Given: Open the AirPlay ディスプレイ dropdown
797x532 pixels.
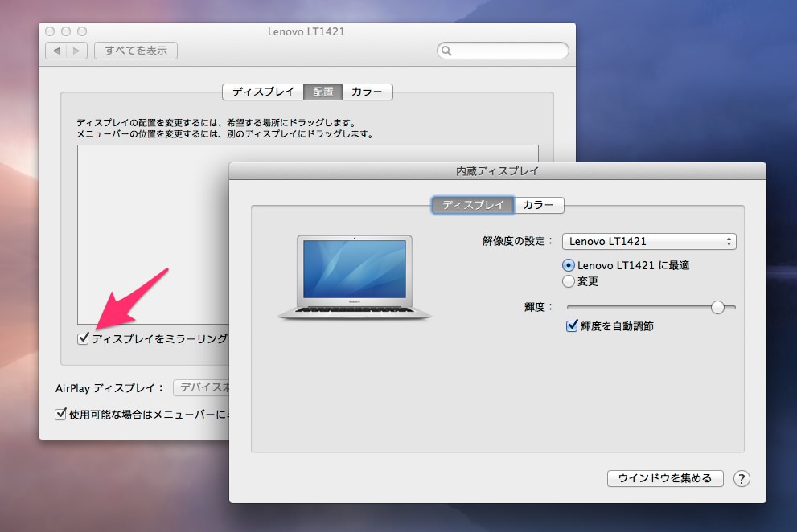Looking at the screenshot, I should coord(201,387).
